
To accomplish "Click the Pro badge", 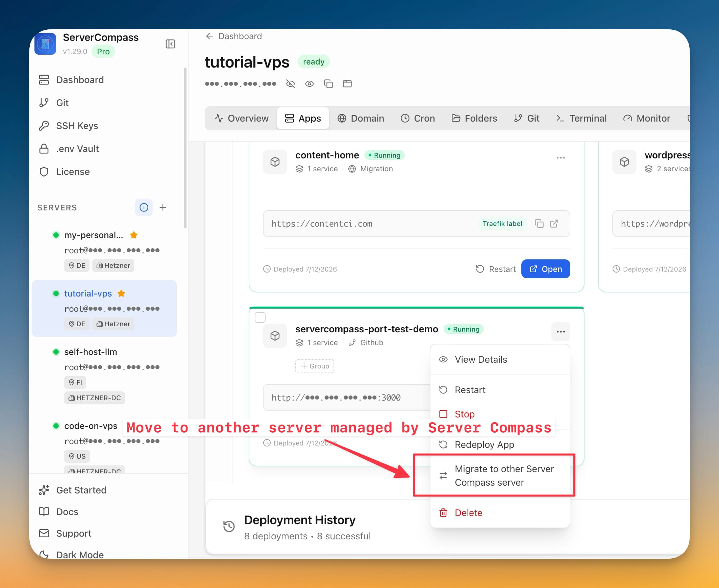I will click(x=103, y=52).
